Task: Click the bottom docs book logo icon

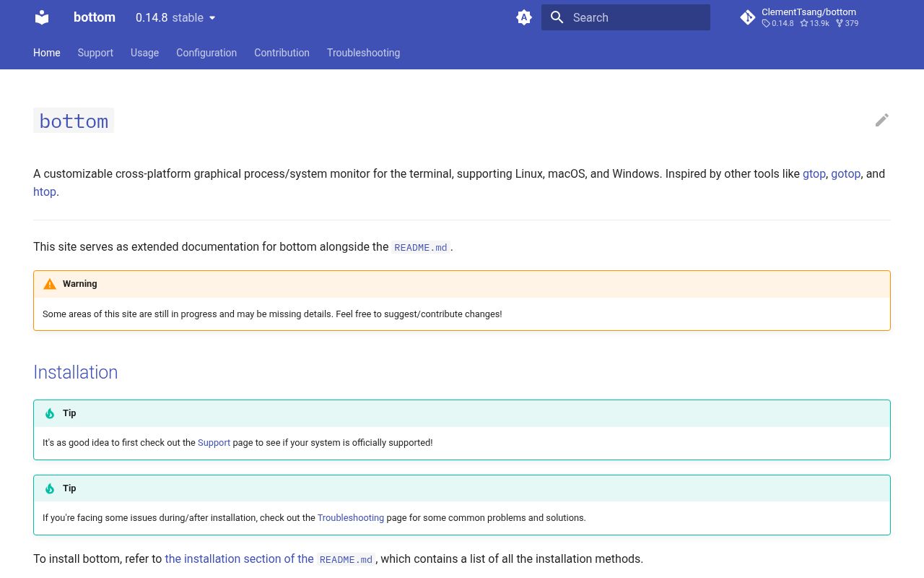Action: (x=42, y=17)
